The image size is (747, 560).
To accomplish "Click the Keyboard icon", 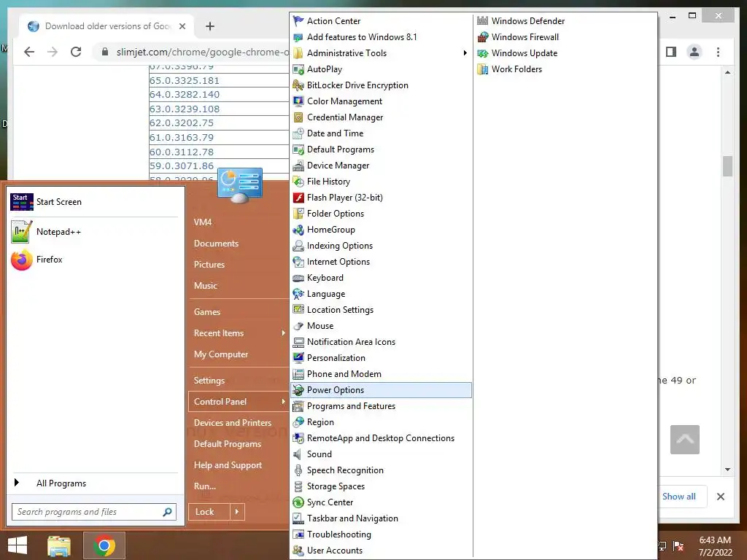I will (298, 278).
